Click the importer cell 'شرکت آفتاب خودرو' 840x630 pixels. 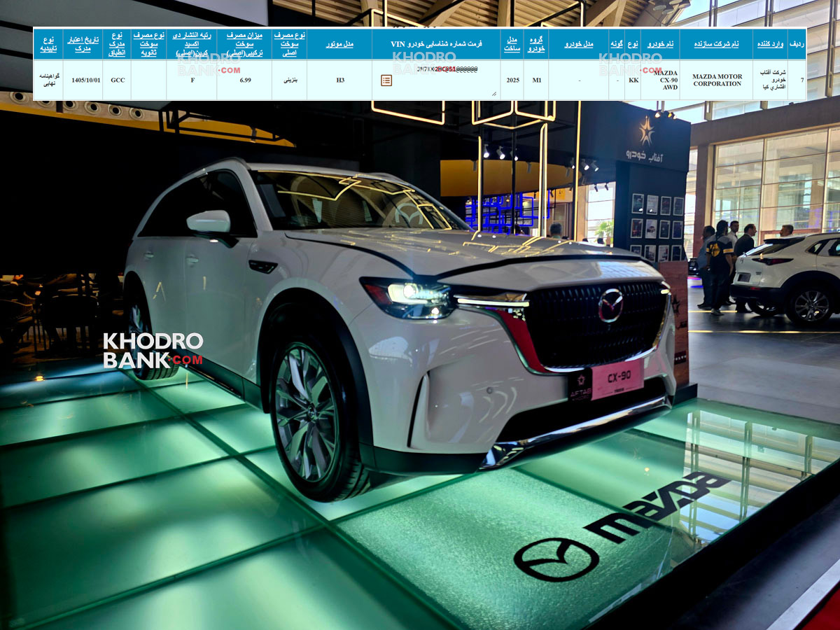770,80
